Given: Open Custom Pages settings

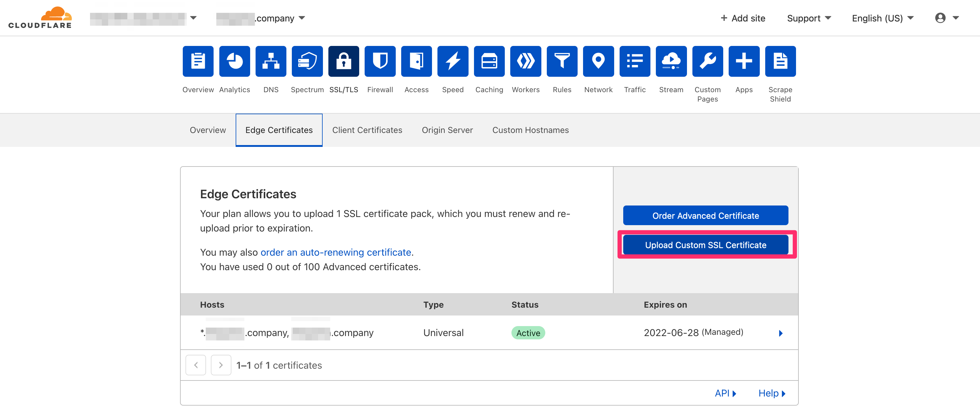Looking at the screenshot, I should coord(707,61).
